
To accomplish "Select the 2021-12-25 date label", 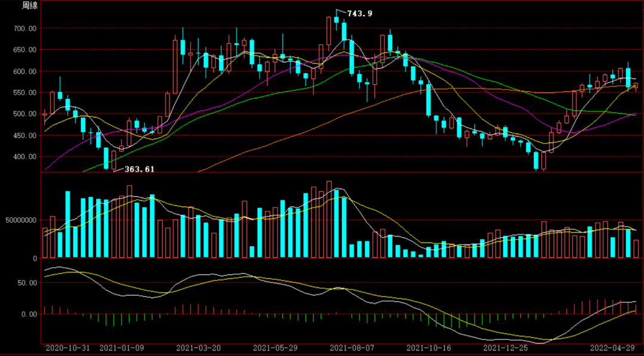I will (x=506, y=348).
